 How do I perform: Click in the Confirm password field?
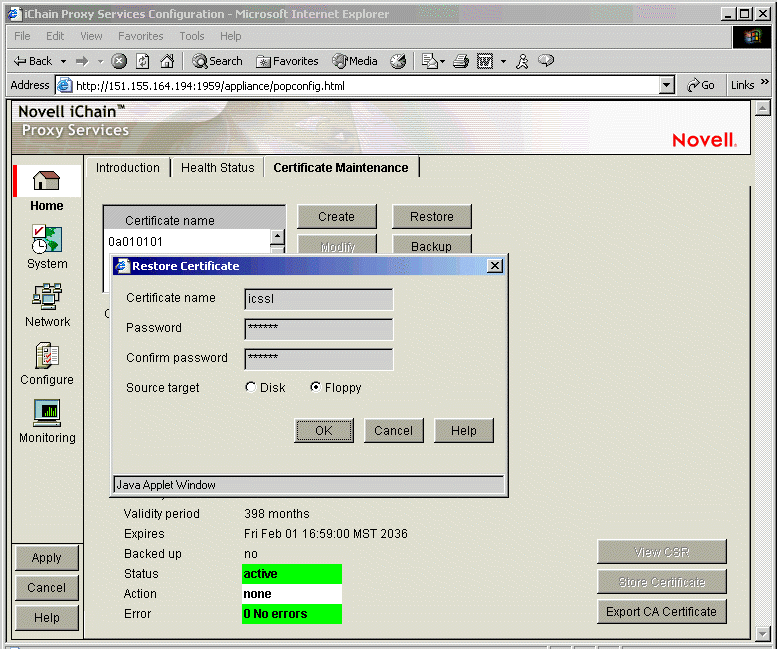[318, 358]
